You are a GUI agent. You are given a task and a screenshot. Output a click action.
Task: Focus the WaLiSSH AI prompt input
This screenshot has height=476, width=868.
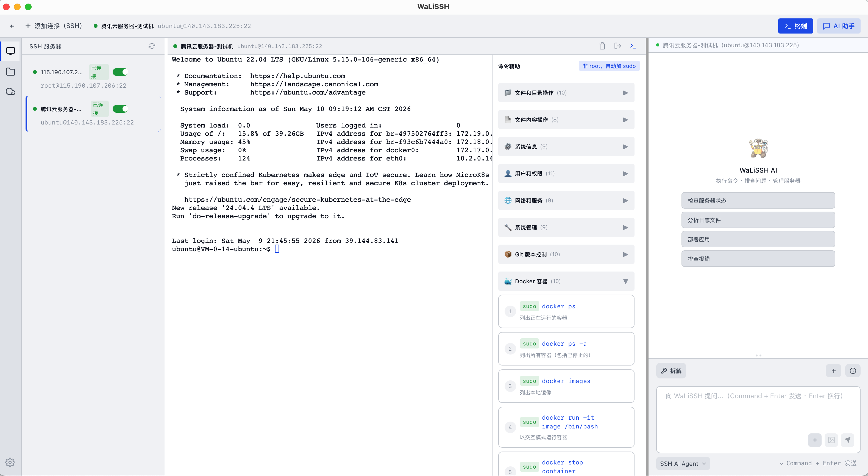[x=758, y=419]
